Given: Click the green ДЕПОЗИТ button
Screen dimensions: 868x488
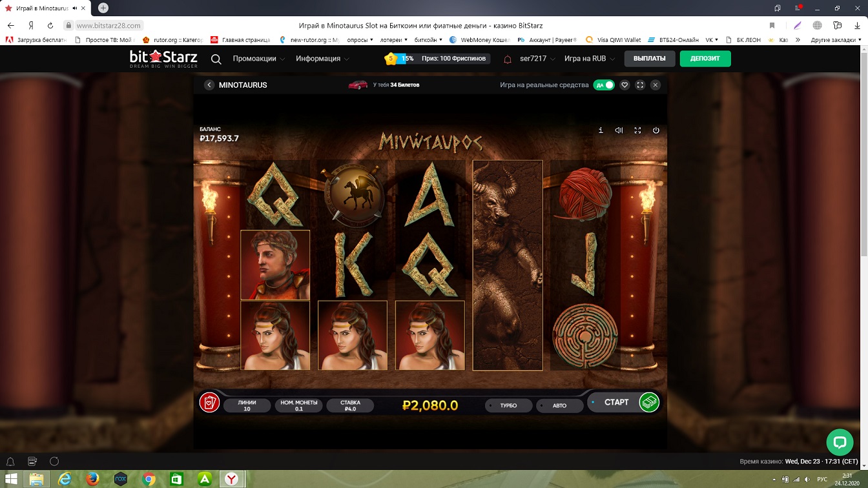Looking at the screenshot, I should coord(705,59).
